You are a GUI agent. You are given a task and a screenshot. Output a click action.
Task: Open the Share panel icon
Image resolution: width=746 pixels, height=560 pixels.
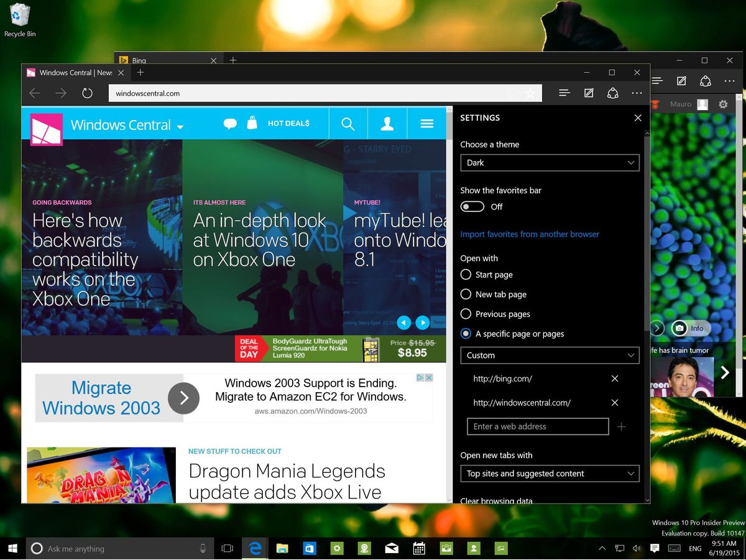point(613,93)
